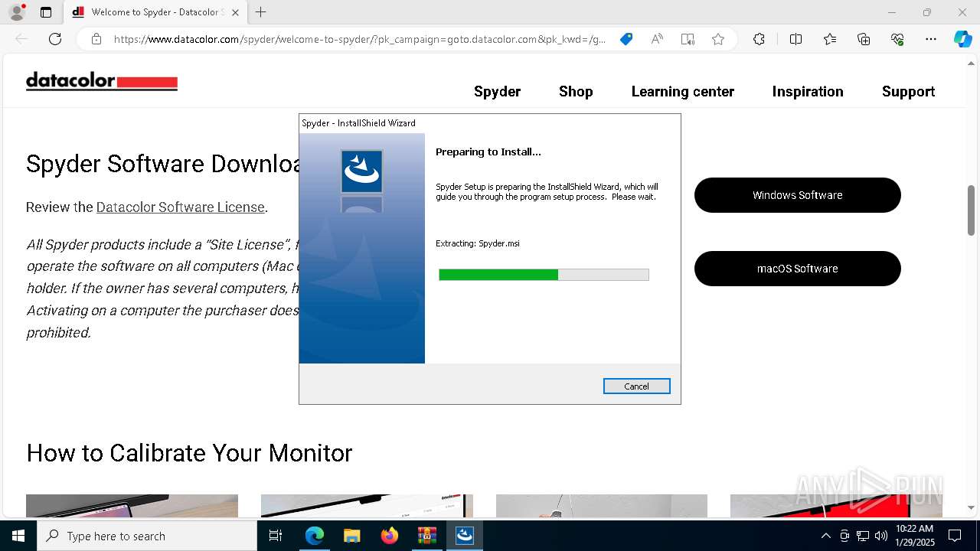Viewport: 980px width, 551px height.
Task: Open a new browser tab
Action: [260, 12]
